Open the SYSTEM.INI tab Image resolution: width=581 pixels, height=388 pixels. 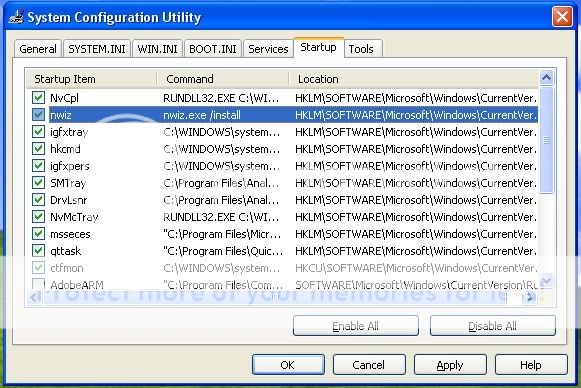[97, 49]
